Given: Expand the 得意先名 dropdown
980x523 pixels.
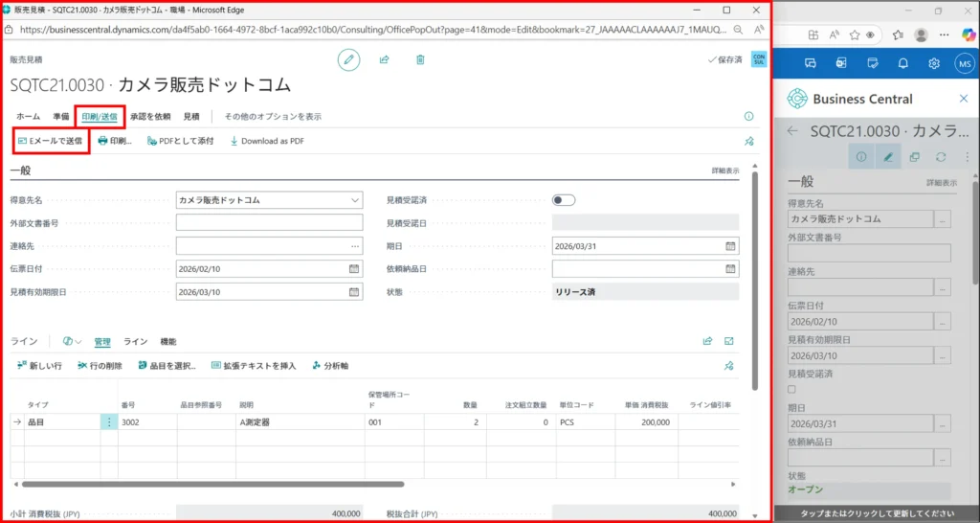Looking at the screenshot, I should [355, 200].
